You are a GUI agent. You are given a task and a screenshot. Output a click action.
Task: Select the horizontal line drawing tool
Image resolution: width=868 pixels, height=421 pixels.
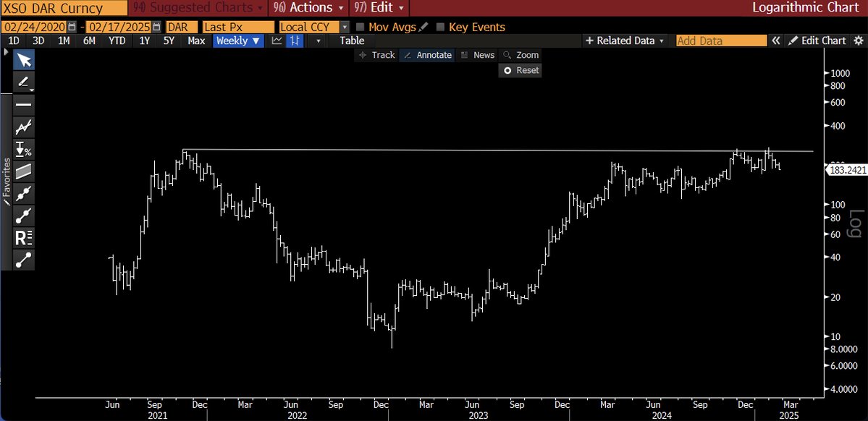point(24,105)
